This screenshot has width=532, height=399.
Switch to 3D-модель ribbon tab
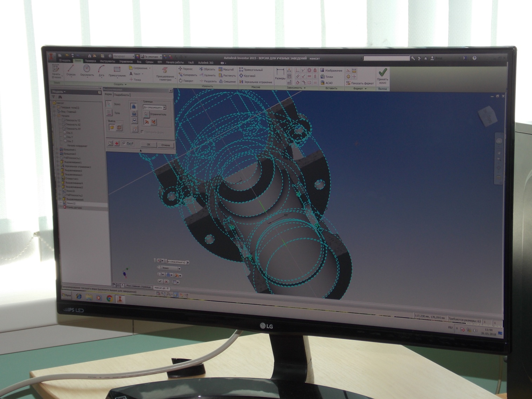click(x=65, y=61)
